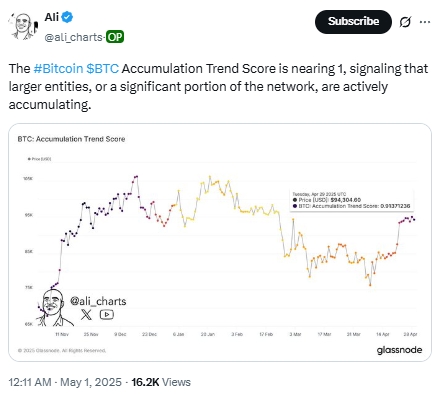Click the Apr 29 tooltip box on chart
The image size is (438, 394).
(351, 200)
